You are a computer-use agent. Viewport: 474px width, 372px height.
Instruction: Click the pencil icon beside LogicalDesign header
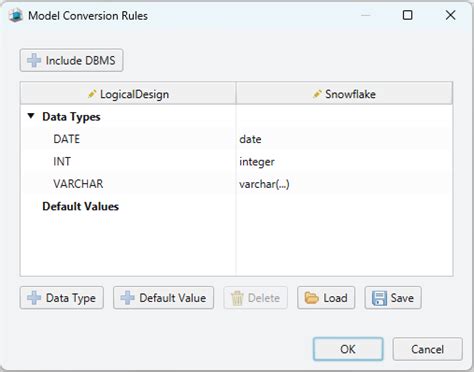point(92,94)
